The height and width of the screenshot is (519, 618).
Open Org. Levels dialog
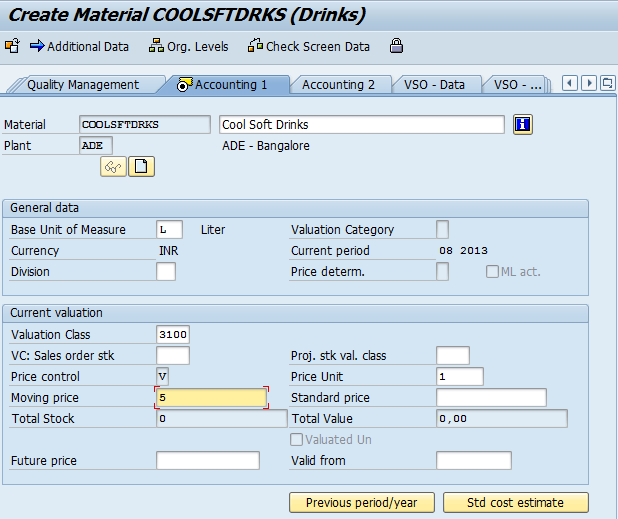click(188, 46)
